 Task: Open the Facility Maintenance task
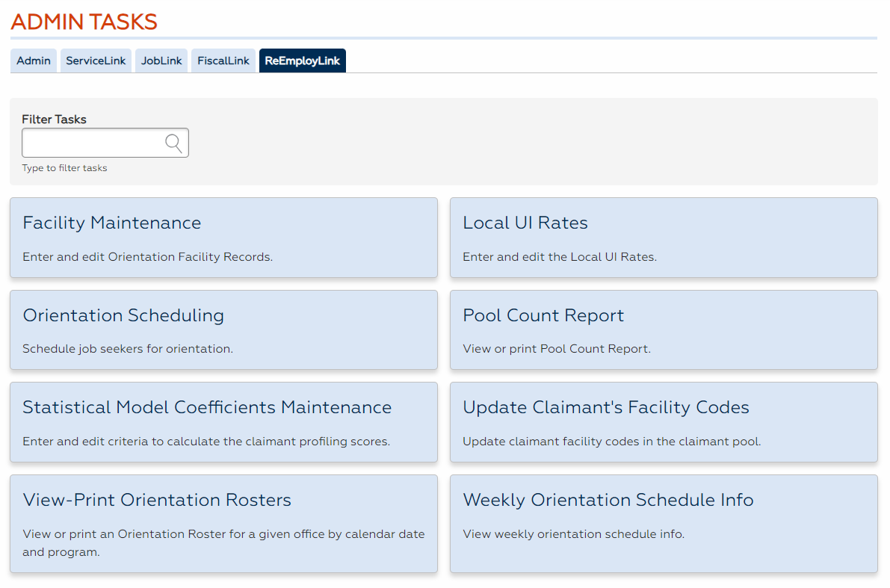tap(223, 238)
